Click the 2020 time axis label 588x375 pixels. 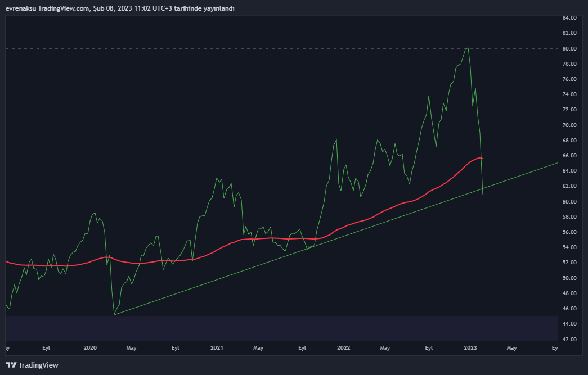90,347
